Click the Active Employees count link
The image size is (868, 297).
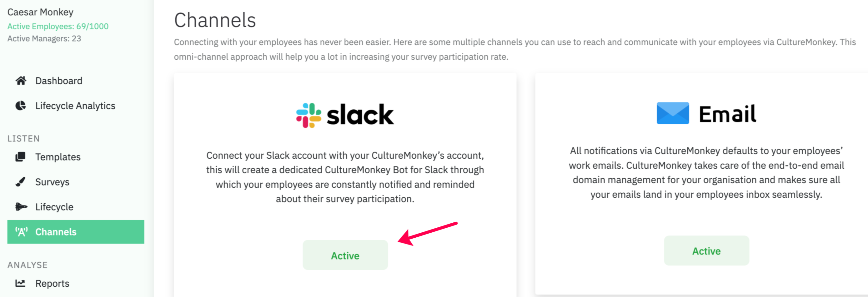coord(58,26)
